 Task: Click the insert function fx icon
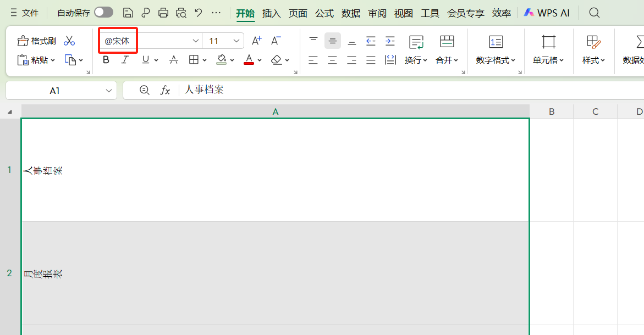point(165,91)
